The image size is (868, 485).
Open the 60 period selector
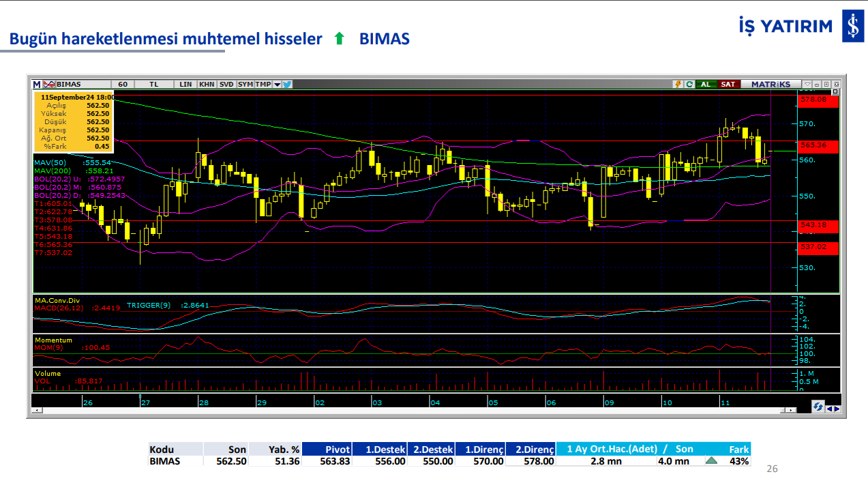[x=123, y=85]
